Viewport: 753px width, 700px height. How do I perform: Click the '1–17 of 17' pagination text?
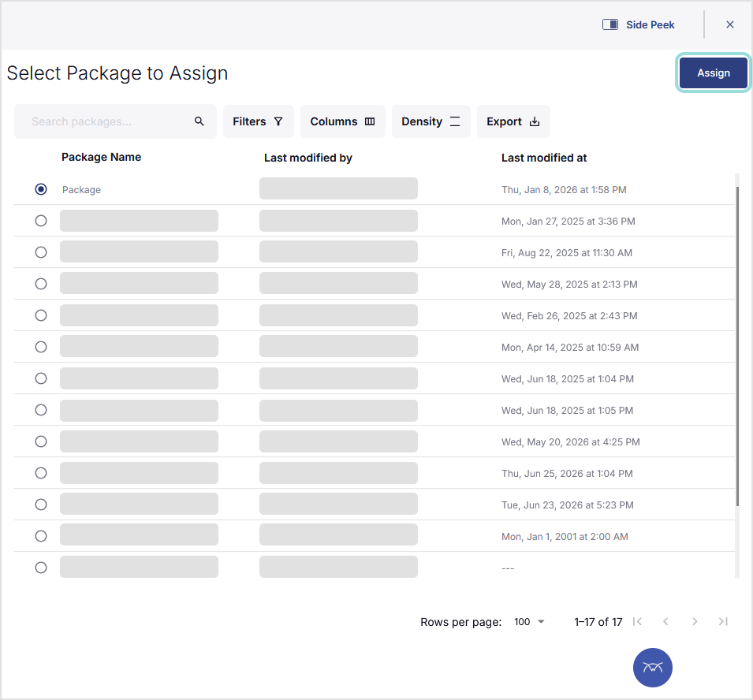click(x=598, y=622)
